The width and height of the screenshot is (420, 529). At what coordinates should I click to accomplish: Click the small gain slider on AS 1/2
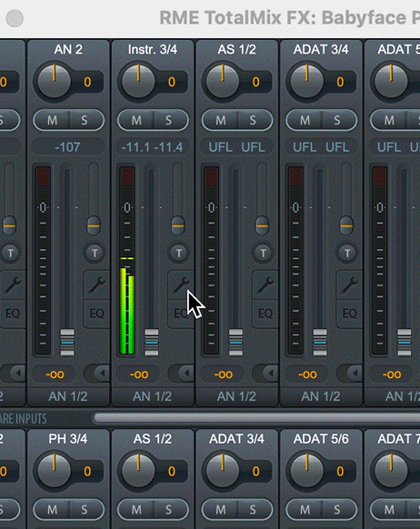[x=262, y=225]
